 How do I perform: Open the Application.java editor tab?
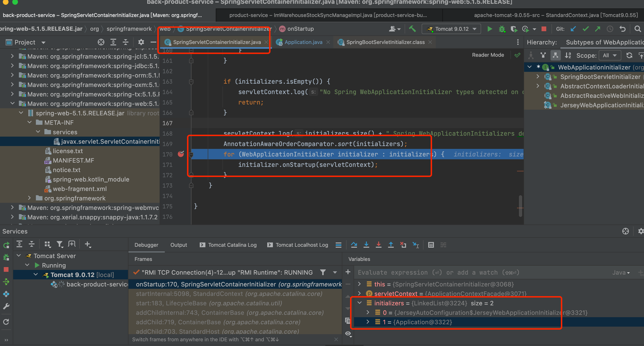pos(303,42)
